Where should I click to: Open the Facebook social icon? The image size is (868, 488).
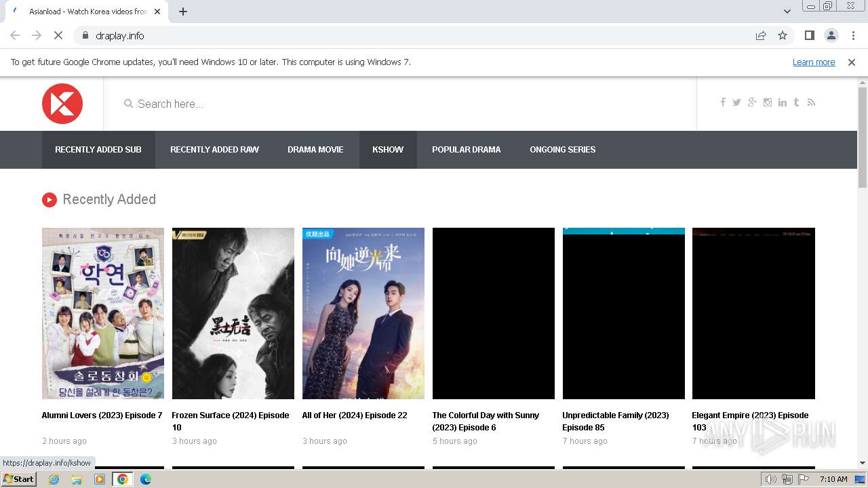pos(723,102)
